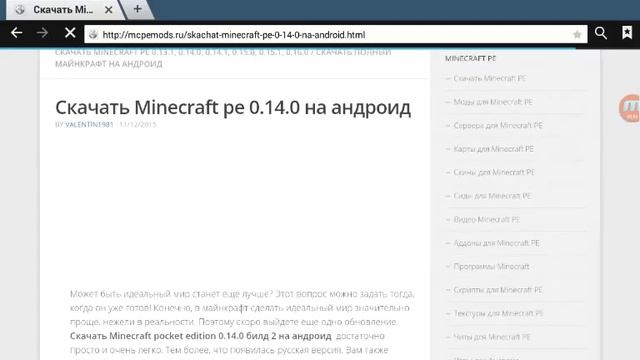
Task: Open sidebar link 'Читы для Minecraft PE'
Action: click(492, 337)
